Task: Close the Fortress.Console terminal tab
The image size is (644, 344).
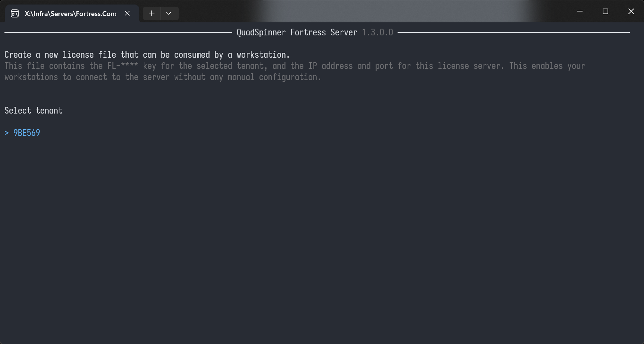Action: (127, 13)
